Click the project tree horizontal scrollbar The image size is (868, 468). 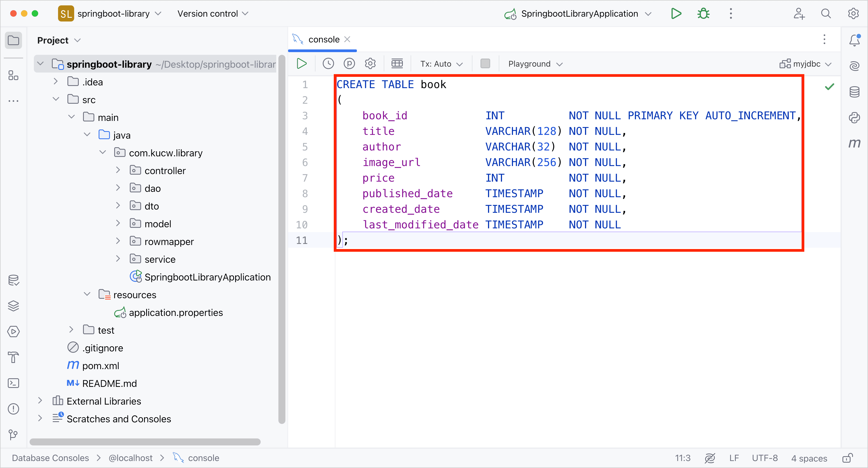point(145,442)
